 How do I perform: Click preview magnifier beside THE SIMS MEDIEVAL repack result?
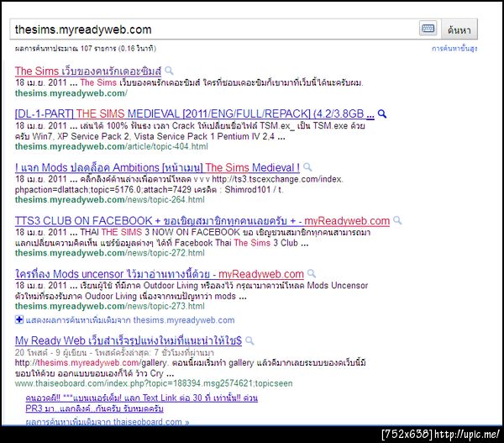point(382,113)
